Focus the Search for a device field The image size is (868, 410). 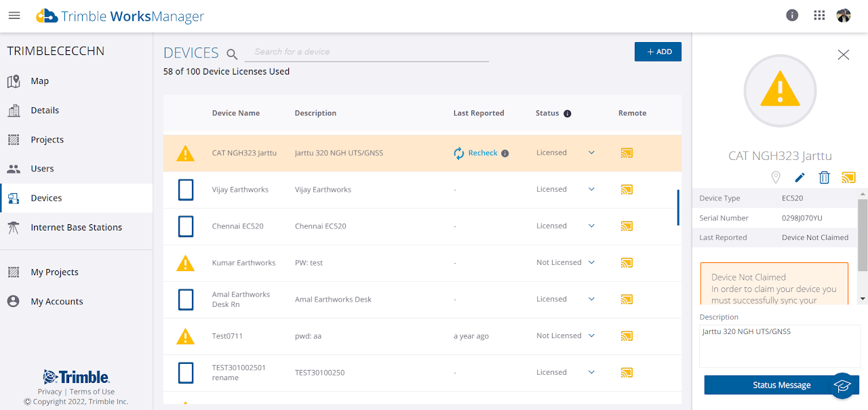click(367, 52)
